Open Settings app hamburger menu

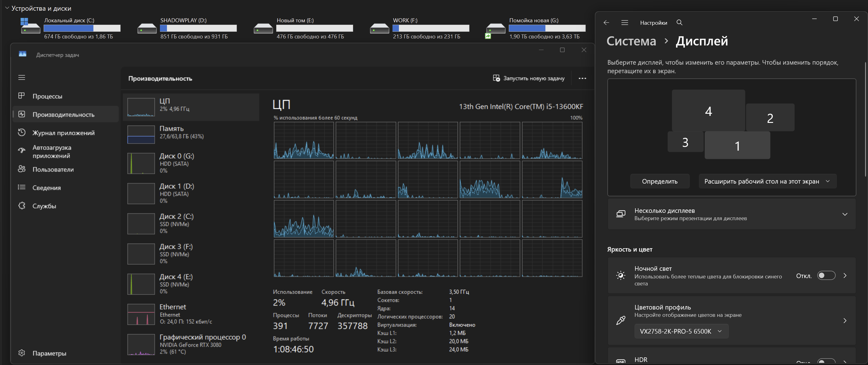624,23
